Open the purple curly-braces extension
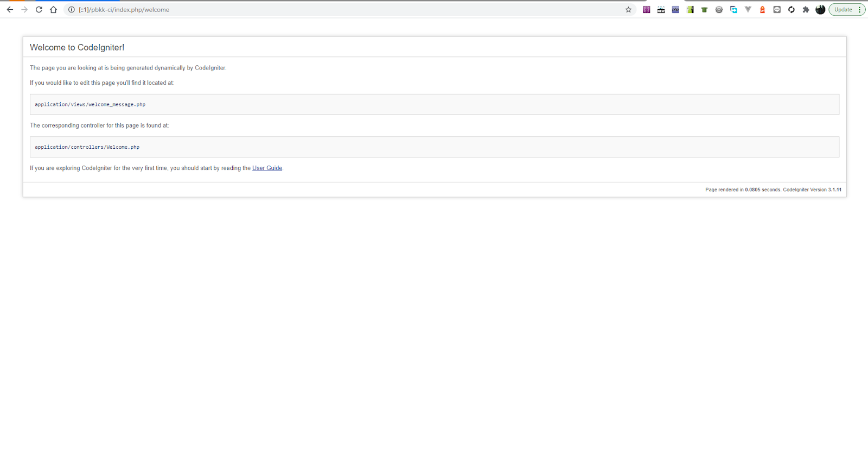The image size is (868, 473). click(646, 10)
